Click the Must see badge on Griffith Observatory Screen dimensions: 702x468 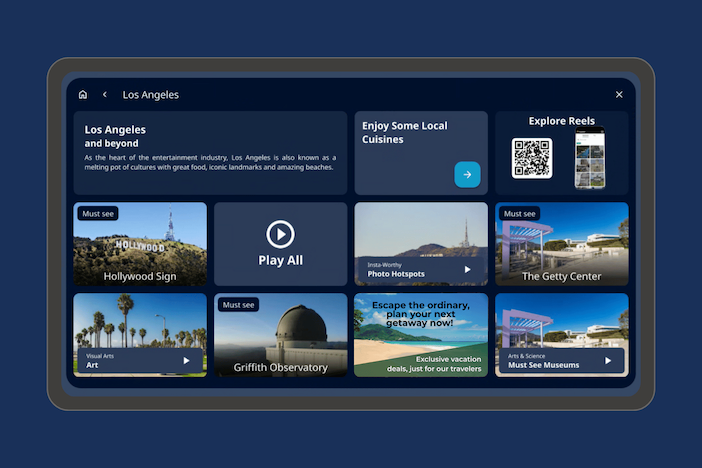239,305
